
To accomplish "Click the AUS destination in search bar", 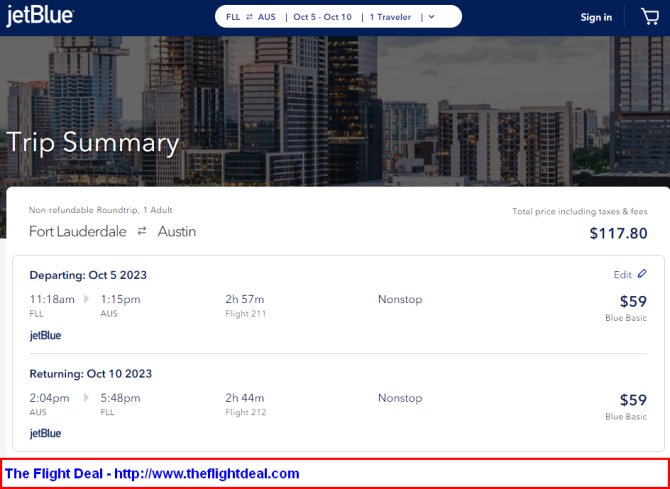I will pos(267,17).
